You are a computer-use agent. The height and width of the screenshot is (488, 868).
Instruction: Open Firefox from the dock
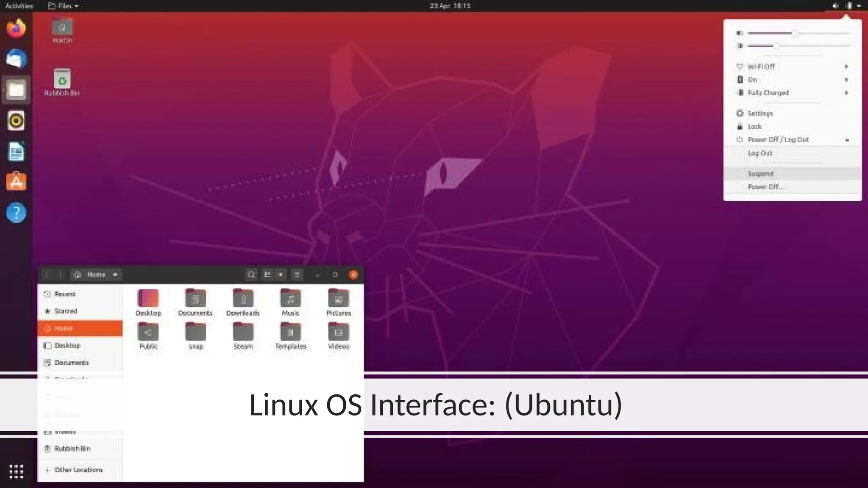coord(16,28)
